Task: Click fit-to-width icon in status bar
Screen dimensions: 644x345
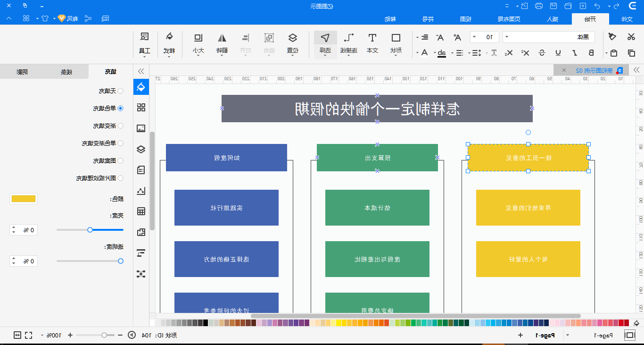Action: (17, 335)
